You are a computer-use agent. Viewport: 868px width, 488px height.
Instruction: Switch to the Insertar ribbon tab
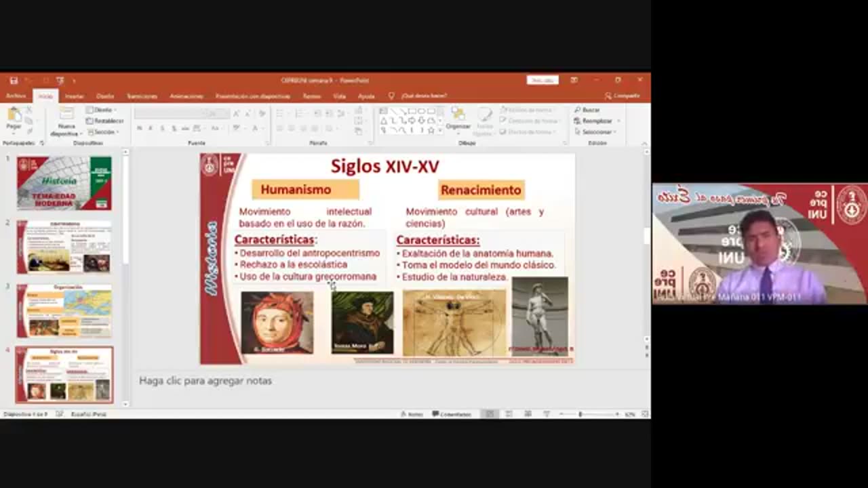(x=74, y=96)
